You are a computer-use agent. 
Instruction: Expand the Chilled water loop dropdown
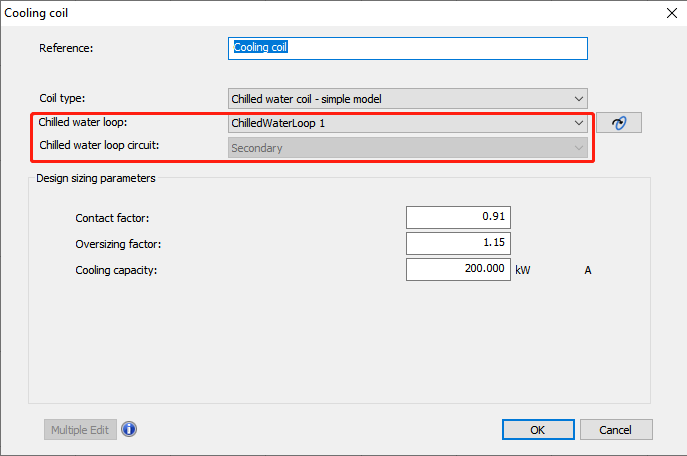pos(407,123)
